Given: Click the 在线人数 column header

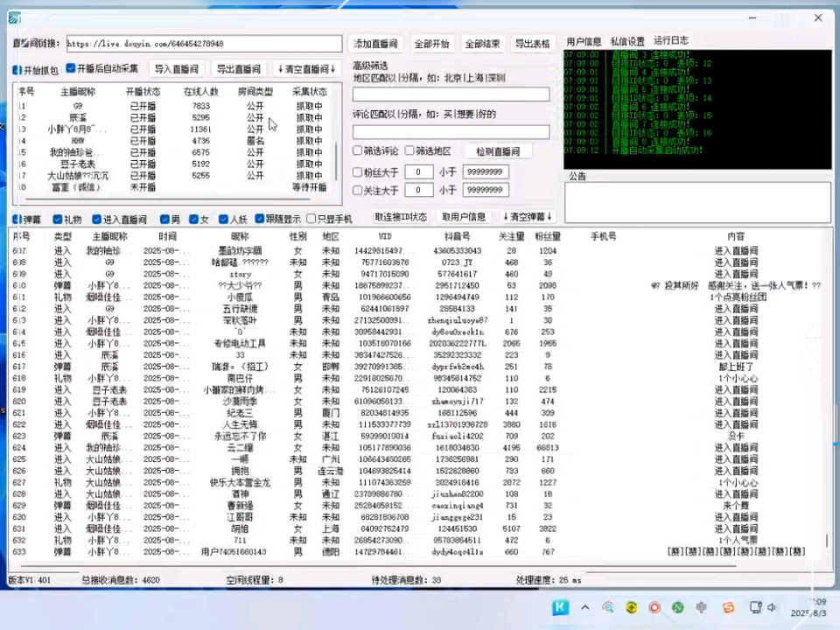Looking at the screenshot, I should point(201,92).
